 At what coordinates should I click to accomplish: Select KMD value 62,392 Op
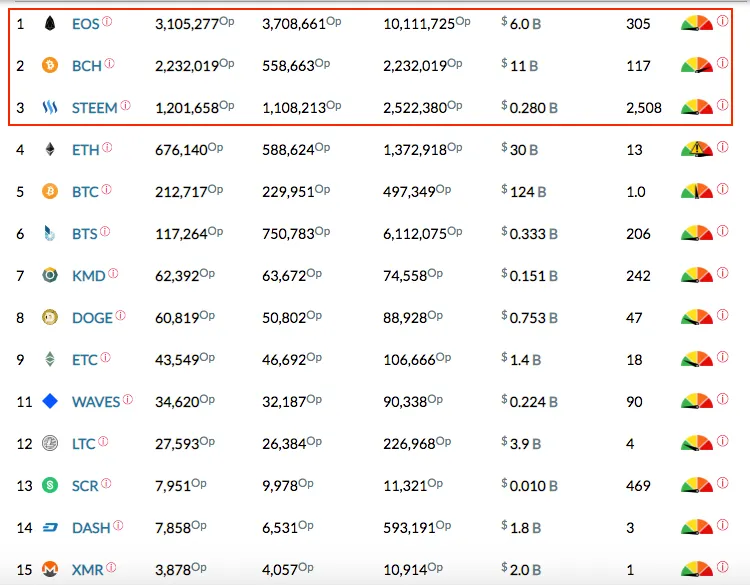[x=185, y=276]
